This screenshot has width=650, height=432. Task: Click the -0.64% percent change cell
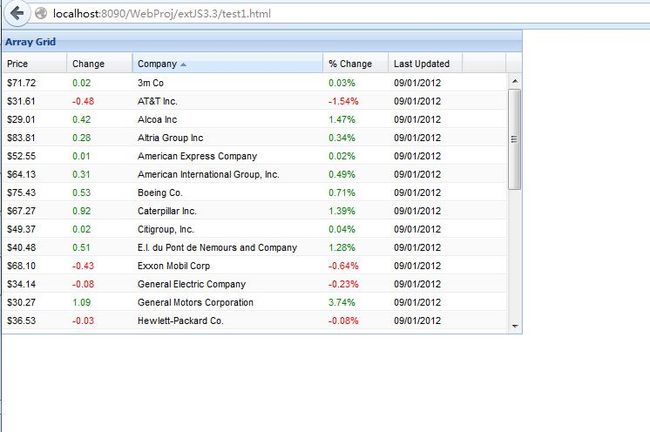click(343, 265)
